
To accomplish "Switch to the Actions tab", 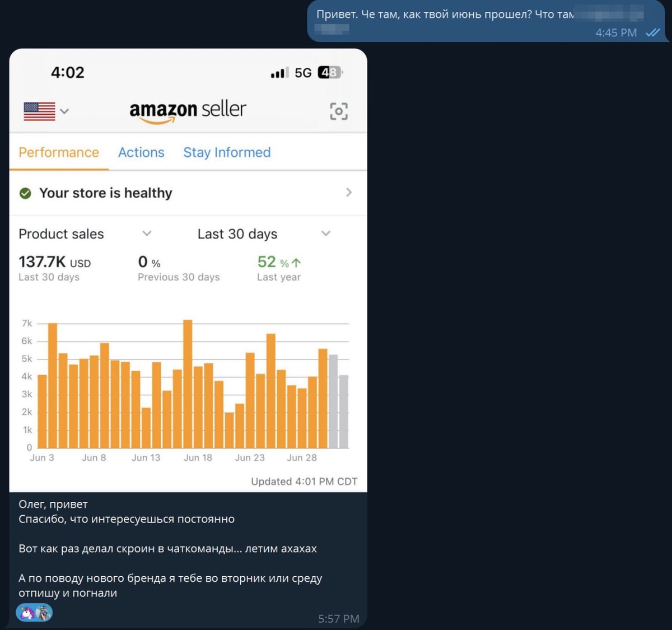I will click(141, 152).
